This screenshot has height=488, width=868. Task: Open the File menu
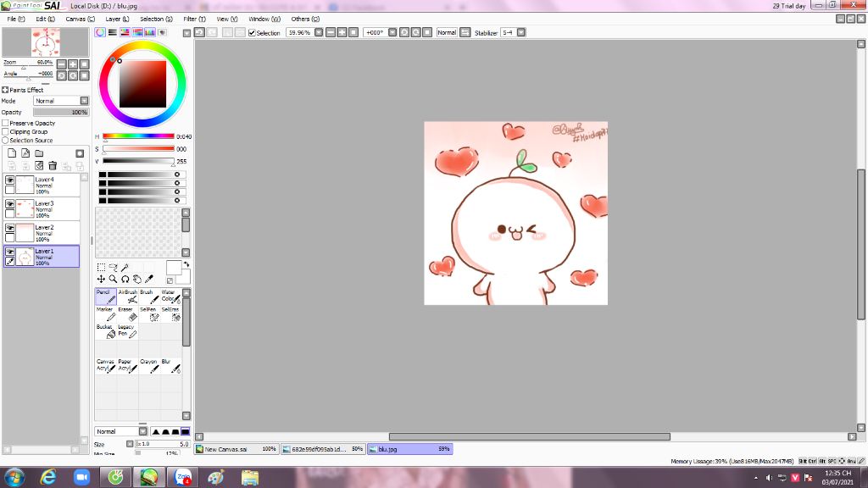[15, 19]
